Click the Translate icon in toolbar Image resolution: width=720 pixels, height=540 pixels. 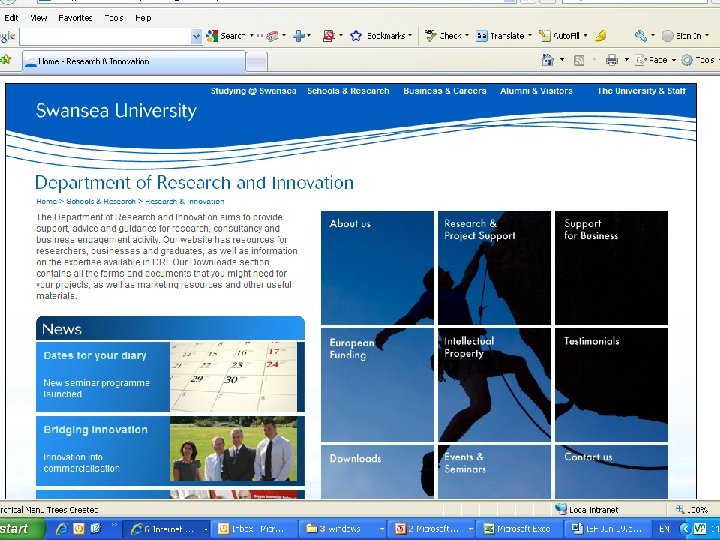[481, 36]
